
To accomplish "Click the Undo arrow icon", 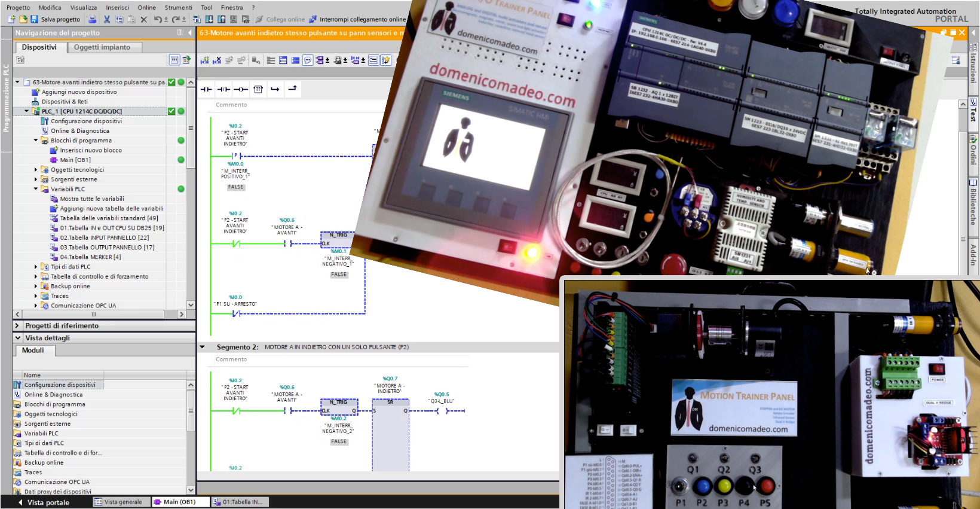I will coord(157,19).
